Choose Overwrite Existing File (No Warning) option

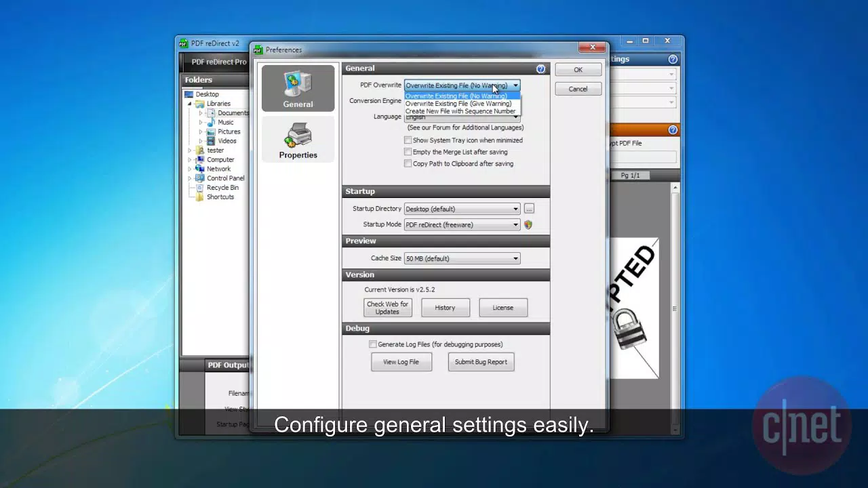point(462,96)
